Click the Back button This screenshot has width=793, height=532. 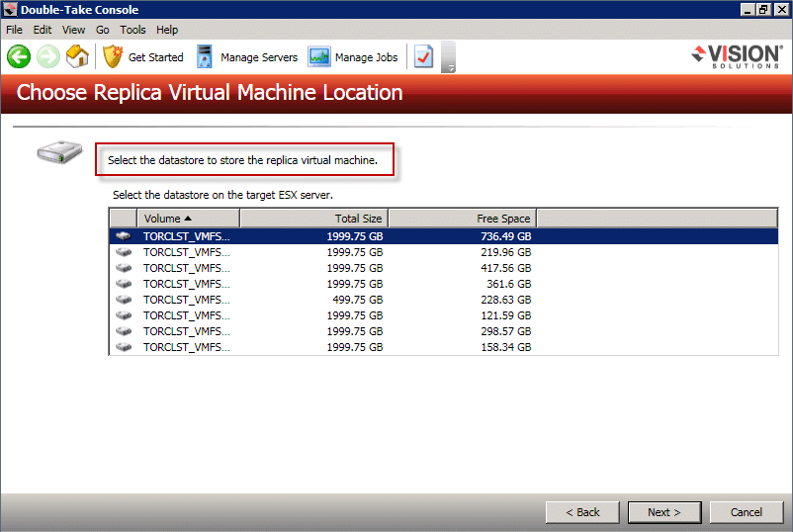(x=582, y=512)
